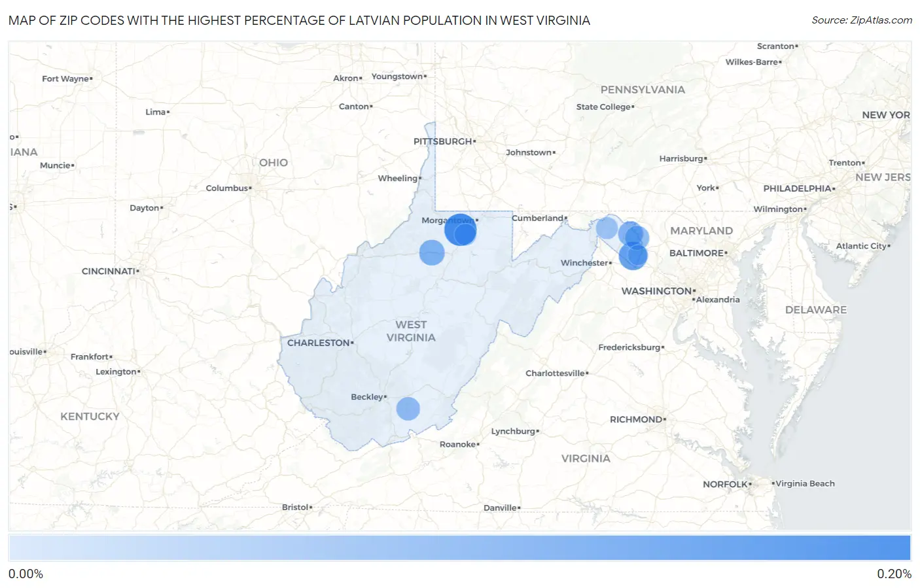The width and height of the screenshot is (920, 588).
Task: Click the Columbus city label
Action: (x=227, y=188)
